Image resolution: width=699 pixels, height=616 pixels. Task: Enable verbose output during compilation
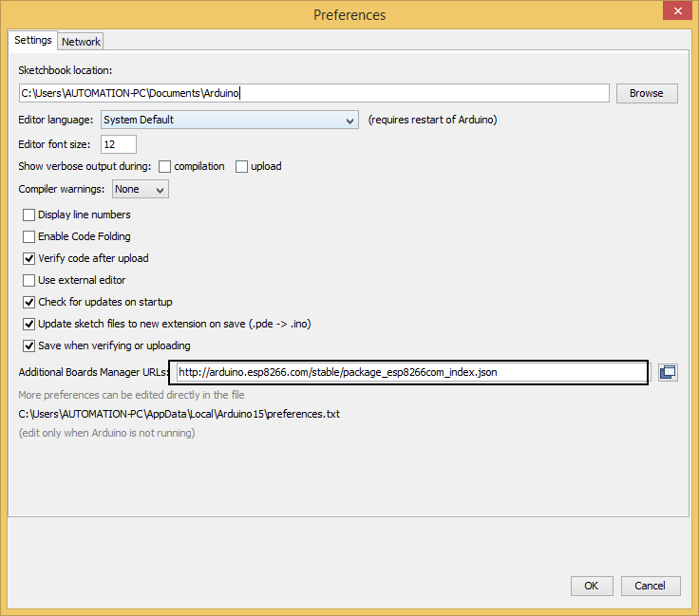click(165, 167)
